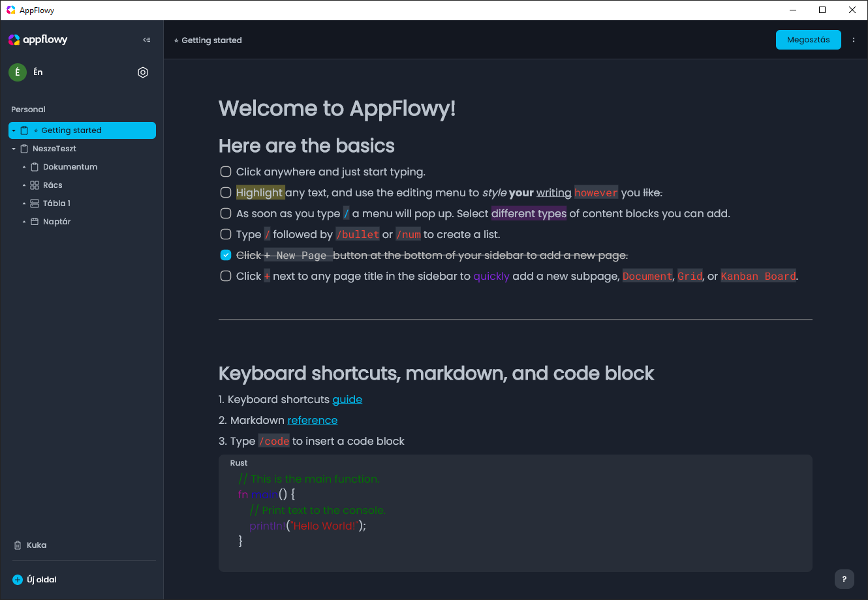Expand the Rács tree arrow
This screenshot has height=600, width=868.
pyautogui.click(x=24, y=185)
